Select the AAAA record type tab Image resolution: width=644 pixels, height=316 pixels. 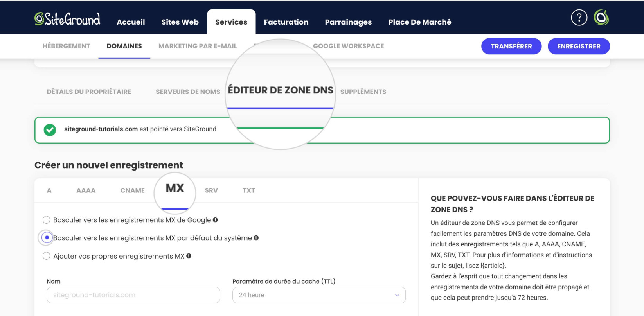[x=86, y=190]
